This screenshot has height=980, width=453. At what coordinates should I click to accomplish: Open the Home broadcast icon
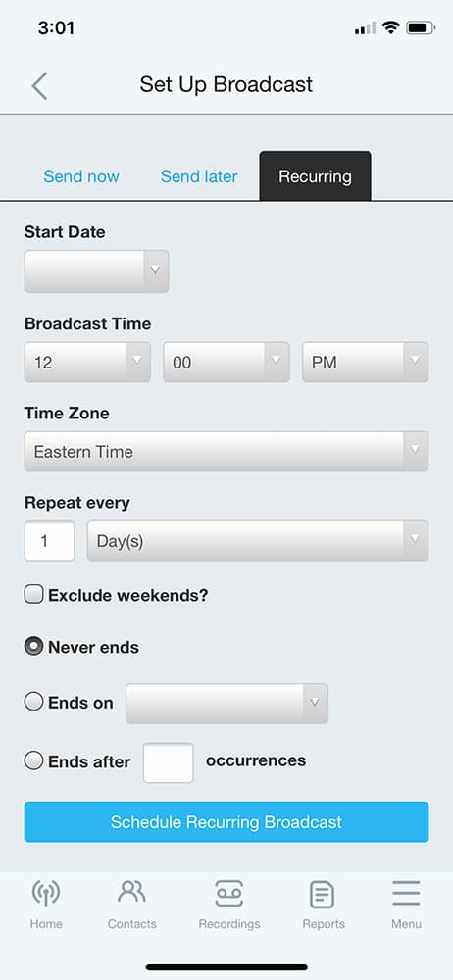point(46,895)
